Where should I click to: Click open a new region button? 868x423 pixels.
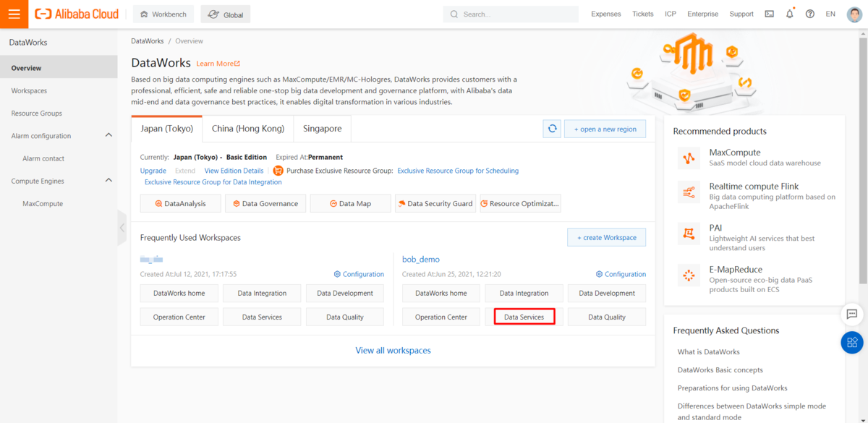tap(605, 129)
